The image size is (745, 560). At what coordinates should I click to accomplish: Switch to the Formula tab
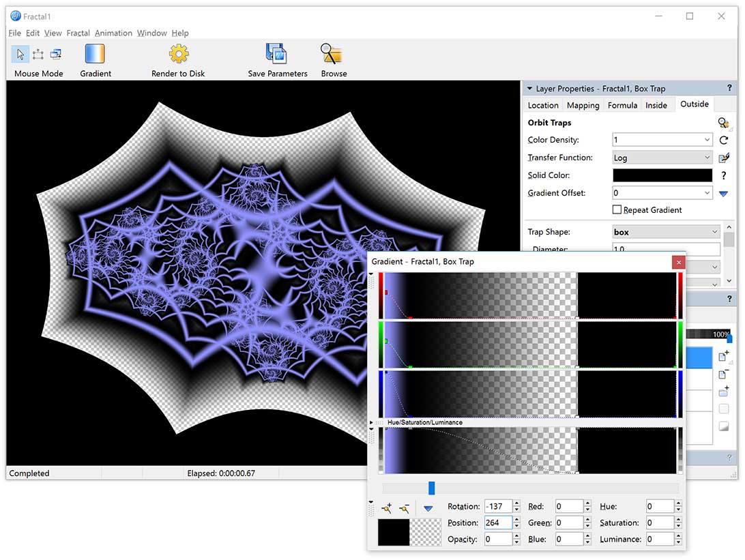click(x=622, y=105)
